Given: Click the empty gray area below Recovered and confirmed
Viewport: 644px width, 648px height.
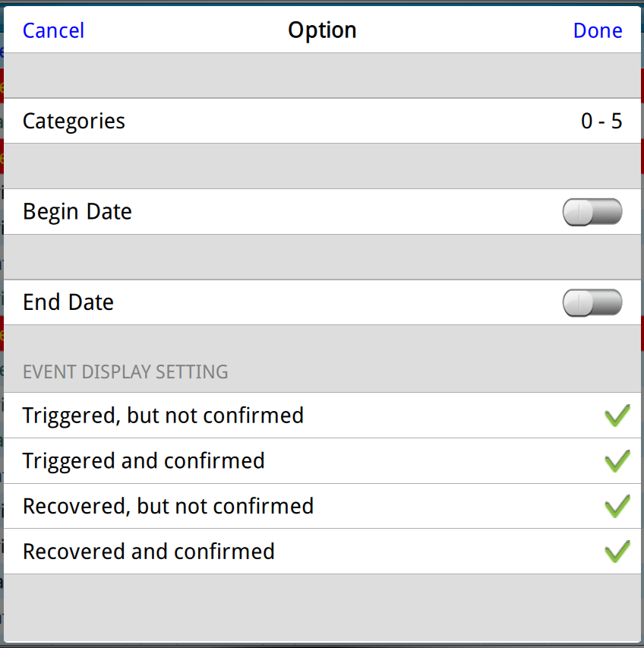Looking at the screenshot, I should tap(322, 606).
